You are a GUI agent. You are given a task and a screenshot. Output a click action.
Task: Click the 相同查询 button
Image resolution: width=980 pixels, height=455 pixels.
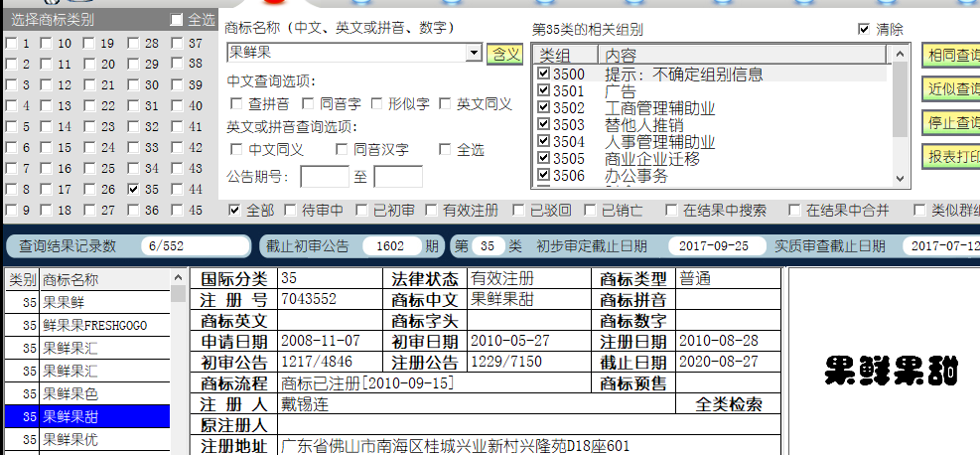(x=951, y=55)
